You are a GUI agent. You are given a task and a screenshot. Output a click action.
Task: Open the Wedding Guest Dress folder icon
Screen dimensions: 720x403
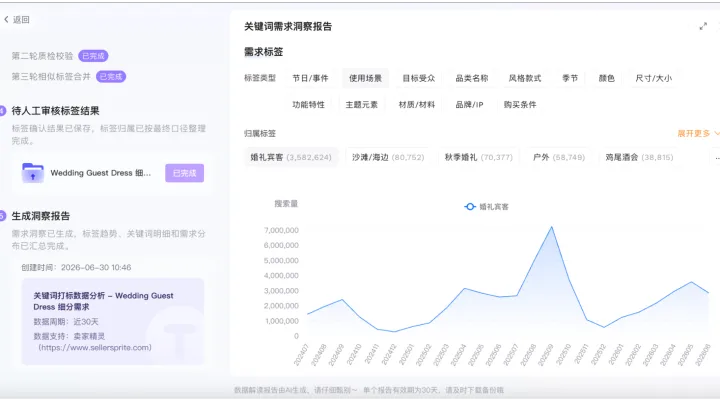click(33, 173)
